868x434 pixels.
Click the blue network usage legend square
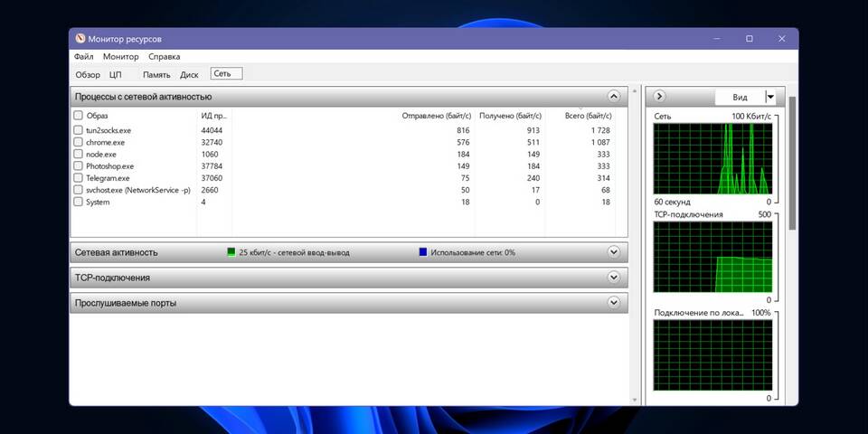[x=423, y=252]
